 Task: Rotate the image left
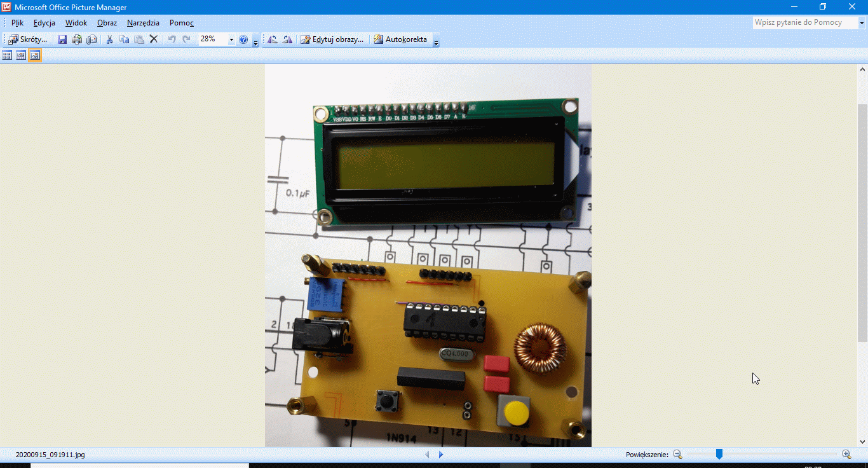(273, 39)
